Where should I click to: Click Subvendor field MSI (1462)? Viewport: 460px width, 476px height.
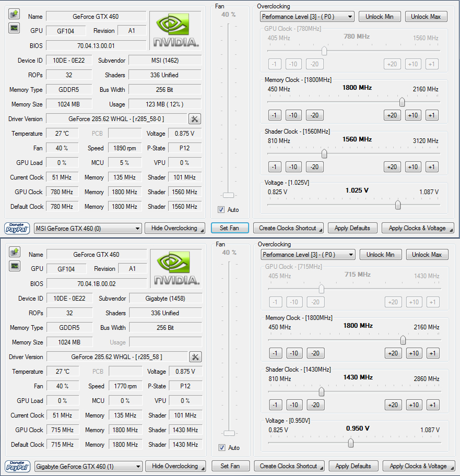[x=165, y=61]
